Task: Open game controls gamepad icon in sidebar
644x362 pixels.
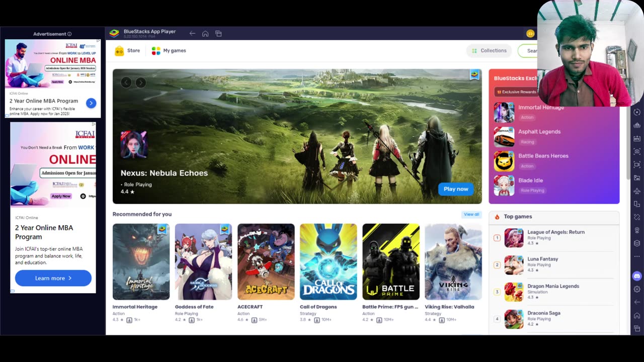Action: [x=637, y=125]
